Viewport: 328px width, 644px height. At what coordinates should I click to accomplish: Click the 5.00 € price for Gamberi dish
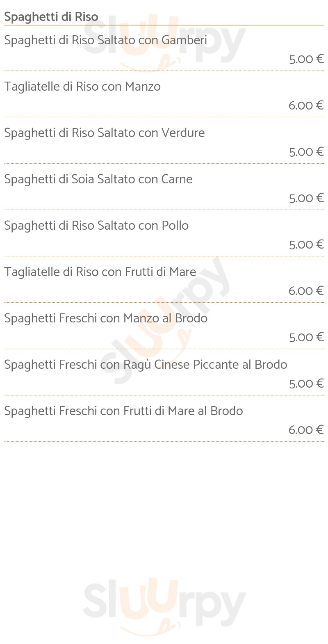click(x=306, y=59)
